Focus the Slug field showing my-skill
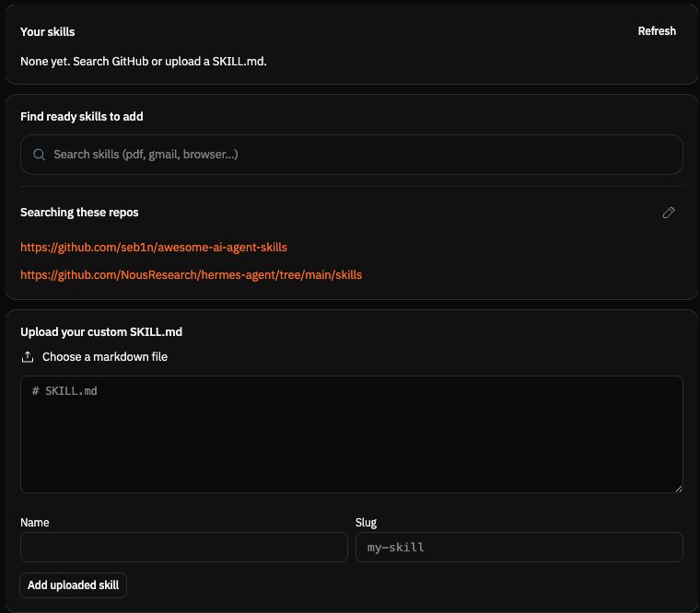The image size is (700, 613). (519, 547)
